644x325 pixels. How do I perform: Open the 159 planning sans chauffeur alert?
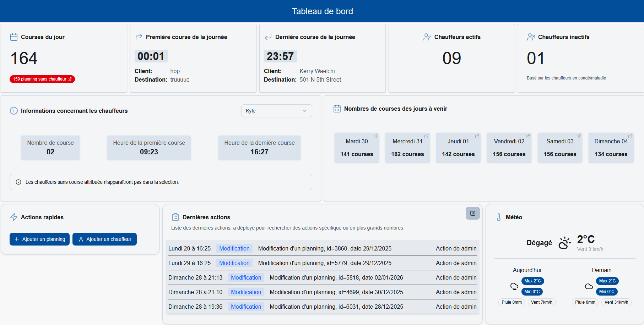click(x=42, y=79)
